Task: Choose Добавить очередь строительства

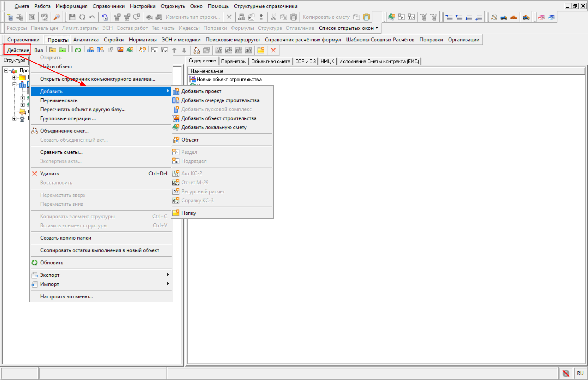Action: (x=222, y=100)
